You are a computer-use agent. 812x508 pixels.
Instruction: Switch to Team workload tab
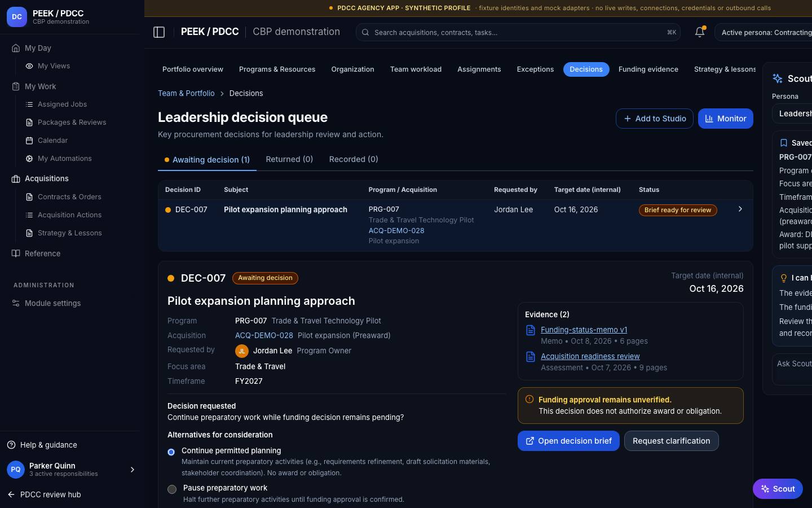416,69
